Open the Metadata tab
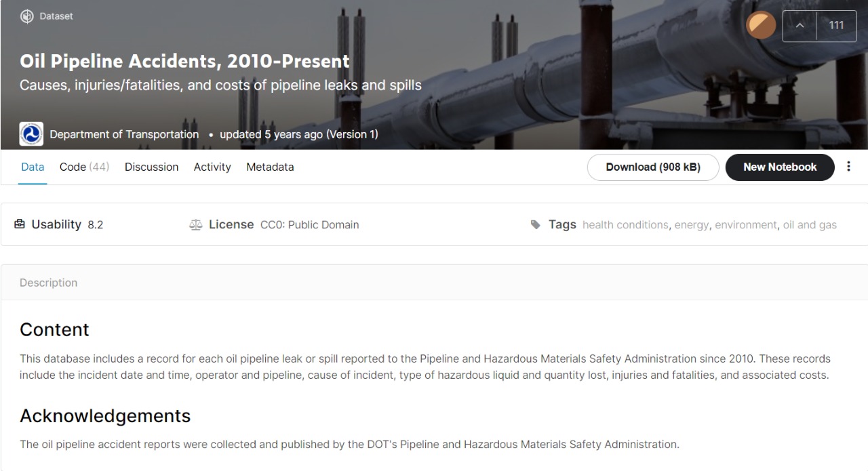868x471 pixels. [270, 167]
